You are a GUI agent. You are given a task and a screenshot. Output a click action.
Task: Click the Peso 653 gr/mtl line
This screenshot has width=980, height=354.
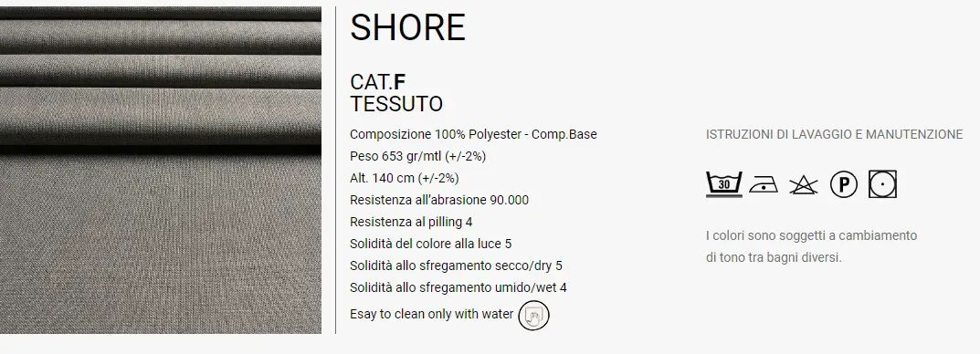click(x=417, y=156)
